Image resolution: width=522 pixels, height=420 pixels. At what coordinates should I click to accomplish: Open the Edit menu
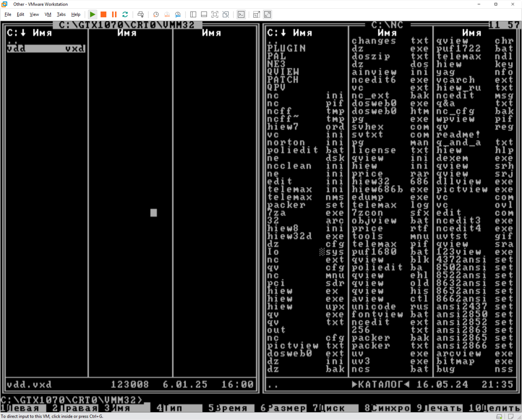pyautogui.click(x=20, y=14)
